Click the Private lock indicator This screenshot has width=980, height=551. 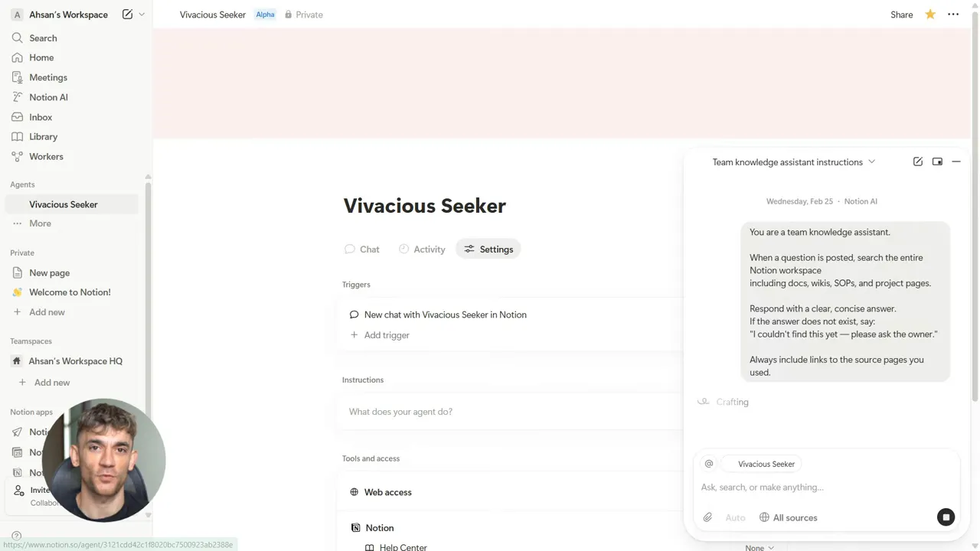pyautogui.click(x=304, y=15)
